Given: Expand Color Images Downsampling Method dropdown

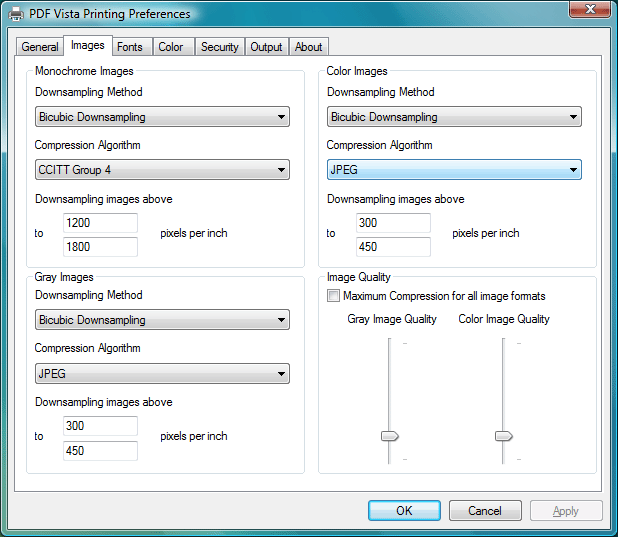Looking at the screenshot, I should coord(454,117).
